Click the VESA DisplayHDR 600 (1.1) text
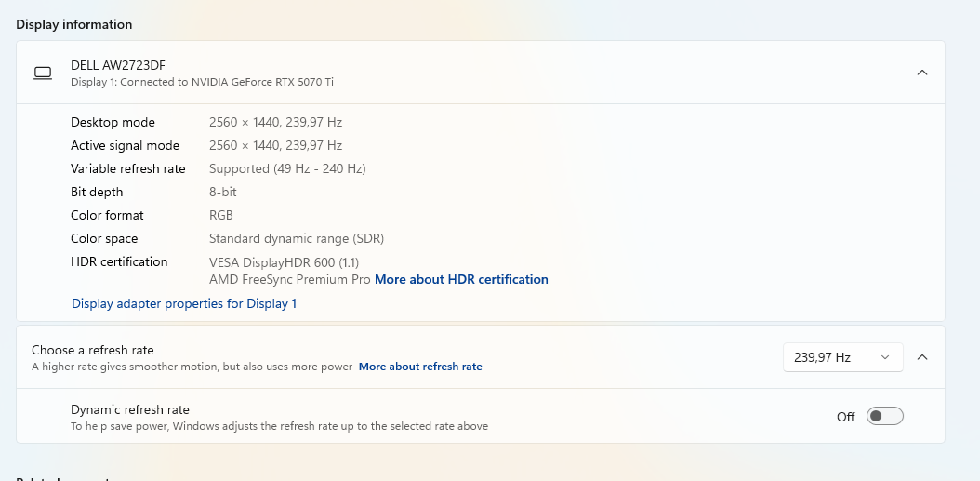This screenshot has height=481, width=980. [x=285, y=261]
